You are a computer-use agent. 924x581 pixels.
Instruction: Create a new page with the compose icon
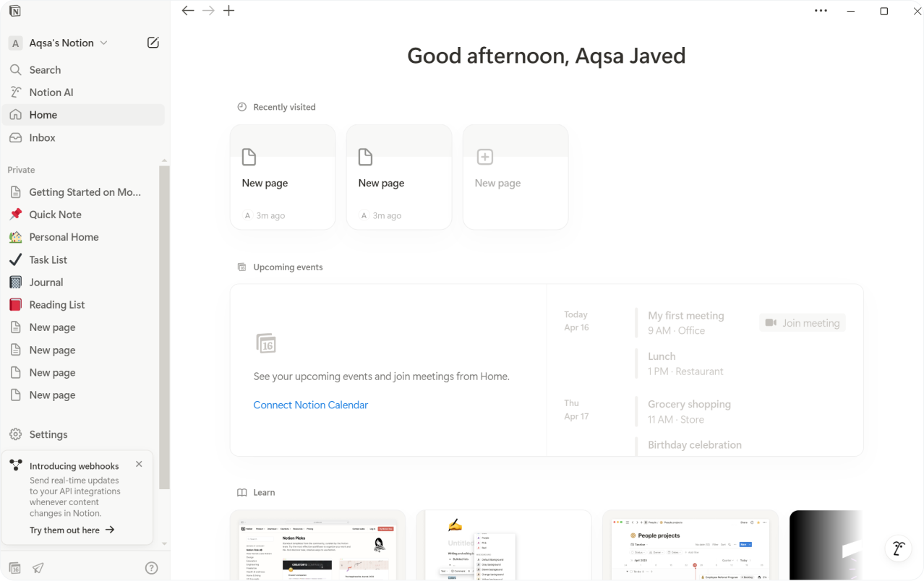(153, 43)
